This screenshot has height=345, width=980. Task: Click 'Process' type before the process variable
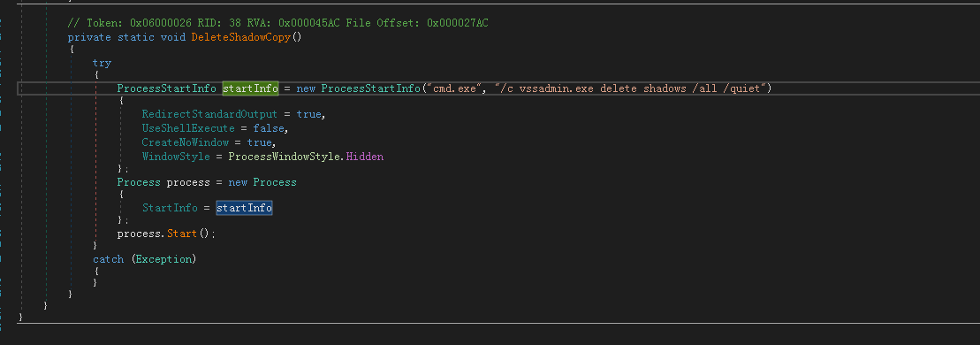coord(139,182)
